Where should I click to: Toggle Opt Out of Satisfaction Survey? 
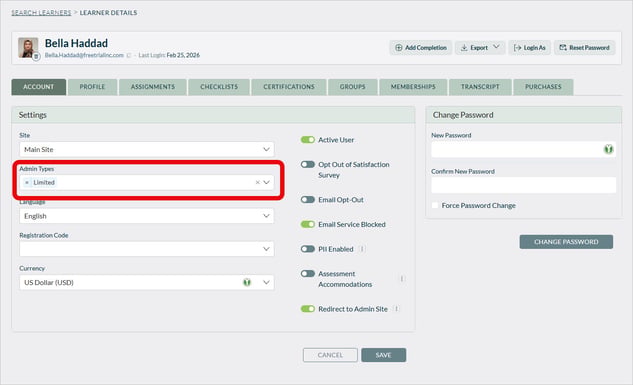[308, 164]
